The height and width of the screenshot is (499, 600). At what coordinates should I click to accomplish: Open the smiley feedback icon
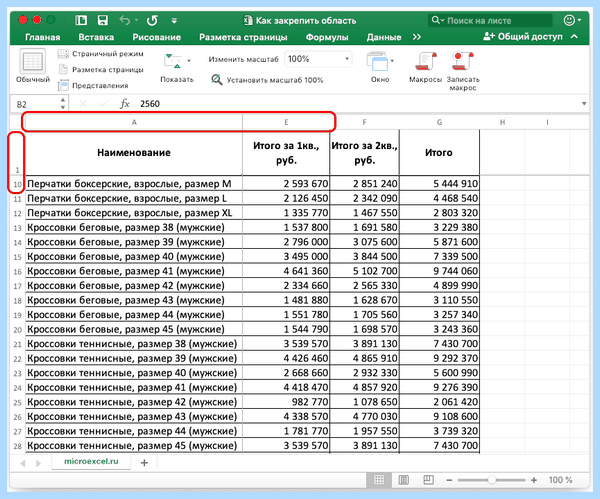pos(569,20)
